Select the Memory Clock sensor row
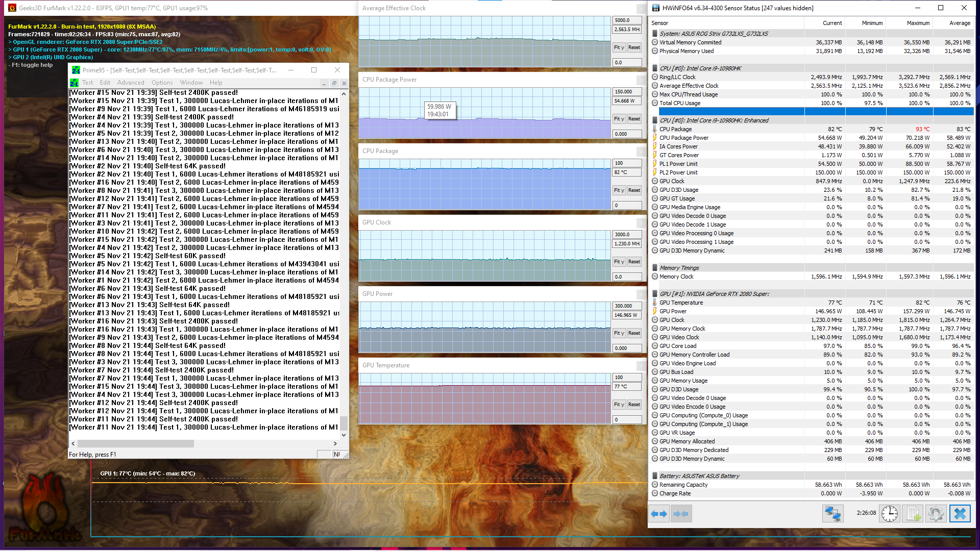 pyautogui.click(x=811, y=277)
